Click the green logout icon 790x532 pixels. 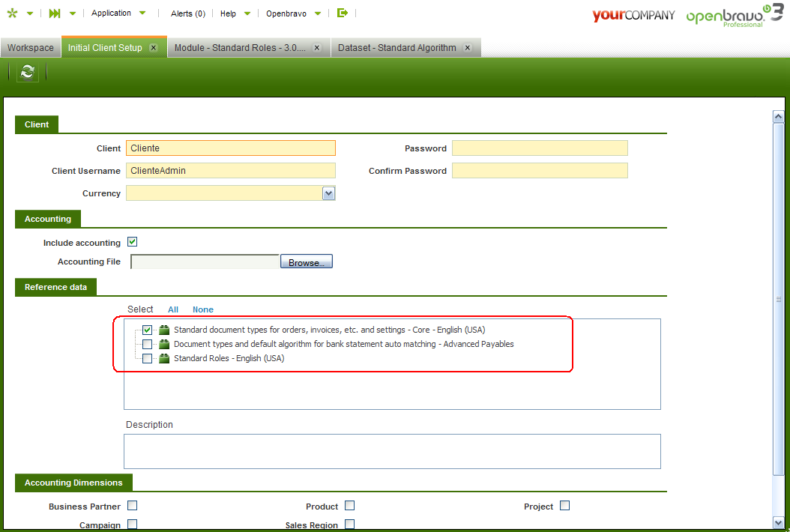click(343, 13)
